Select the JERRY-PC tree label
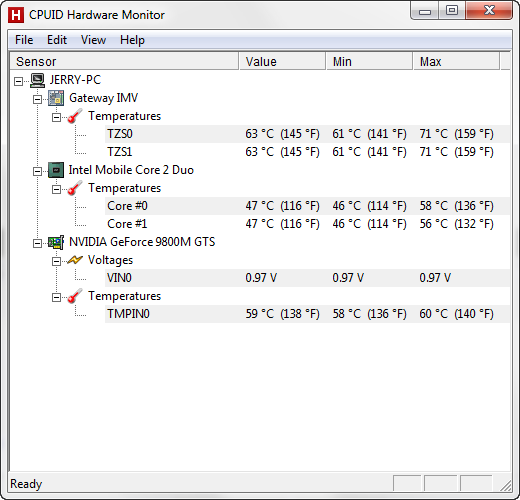 [x=75, y=80]
